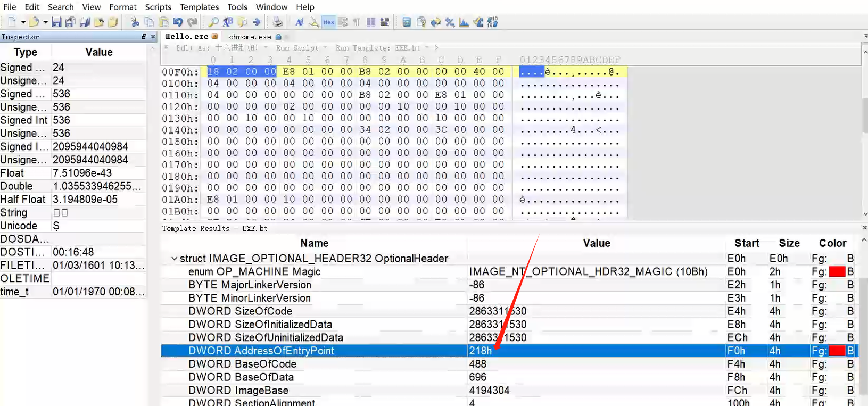Select the DWORD ImageBase row
Screen dimensions: 868x406
pyautogui.click(x=238, y=390)
